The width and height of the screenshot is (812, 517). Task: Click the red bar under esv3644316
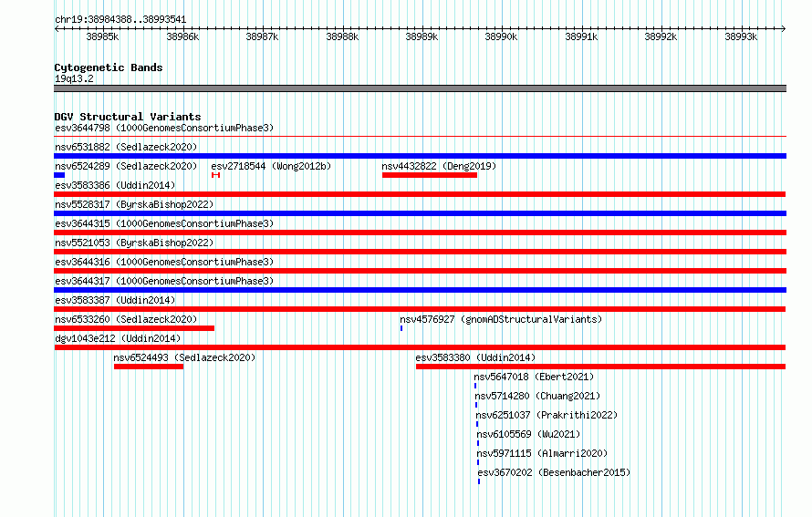pos(420,271)
